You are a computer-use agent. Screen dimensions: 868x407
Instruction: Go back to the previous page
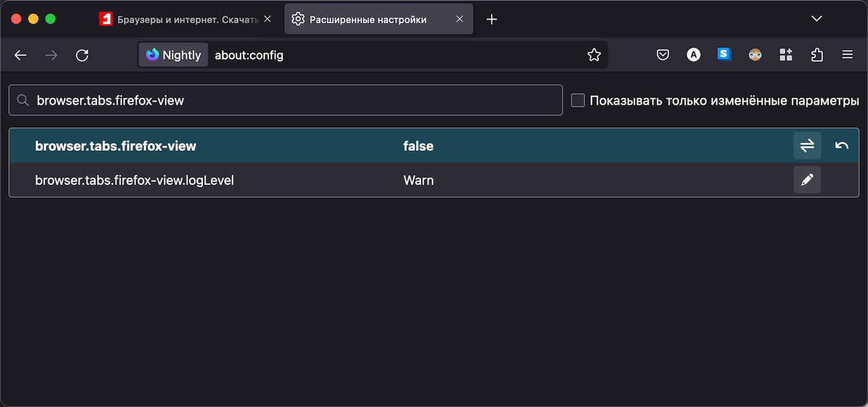coord(21,55)
